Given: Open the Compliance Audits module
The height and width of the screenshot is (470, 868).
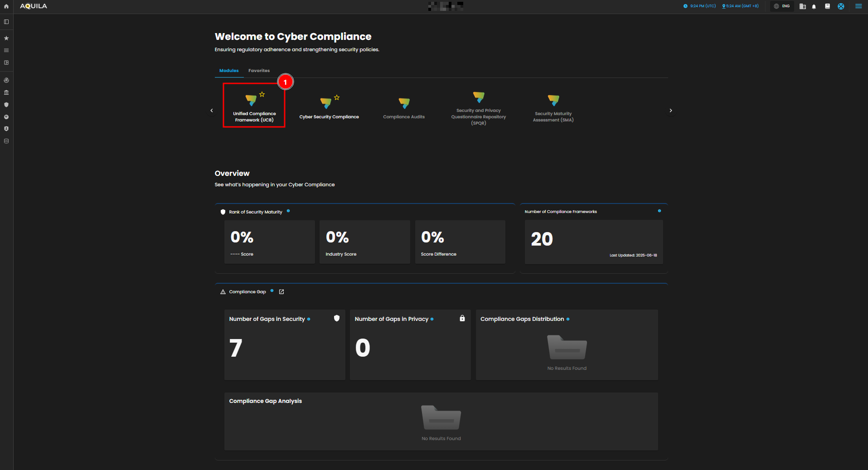Looking at the screenshot, I should click(x=403, y=109).
